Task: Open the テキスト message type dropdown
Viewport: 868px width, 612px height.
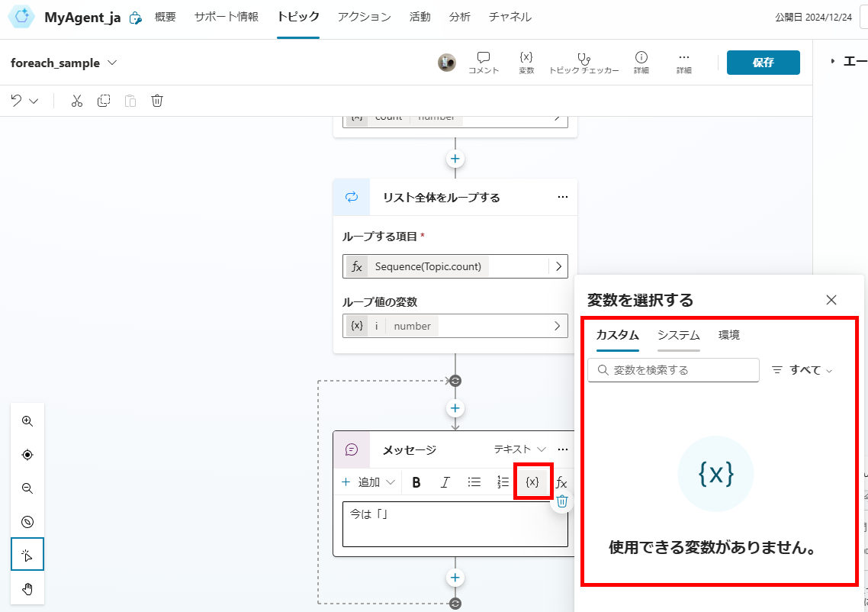Action: click(x=520, y=449)
